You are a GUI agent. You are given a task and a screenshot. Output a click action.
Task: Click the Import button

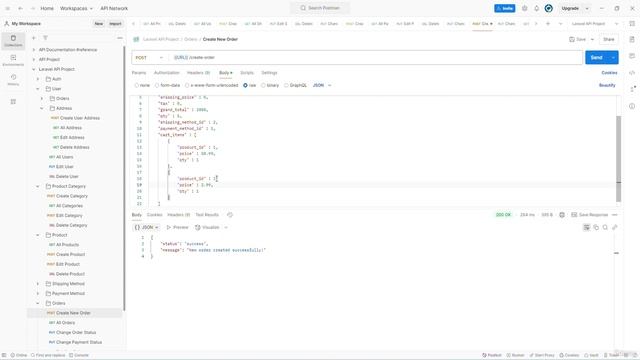point(115,24)
